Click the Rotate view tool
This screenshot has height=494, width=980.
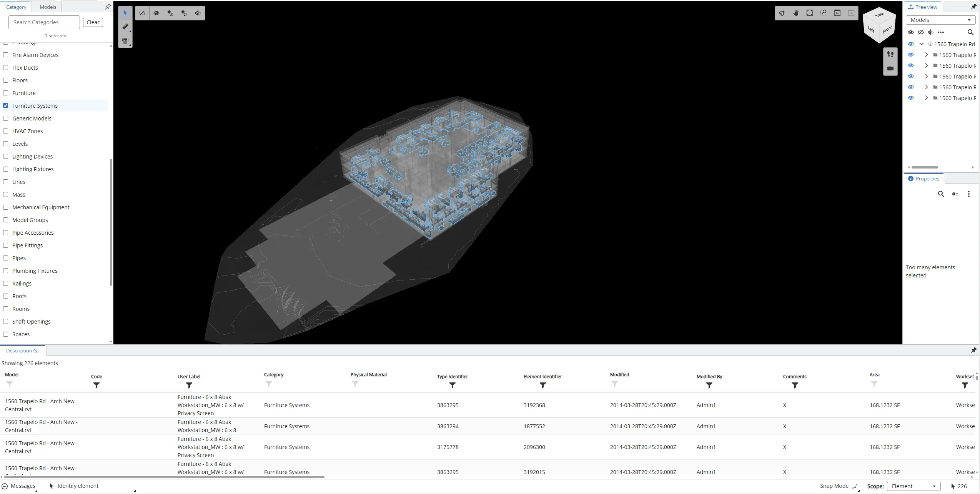[782, 13]
